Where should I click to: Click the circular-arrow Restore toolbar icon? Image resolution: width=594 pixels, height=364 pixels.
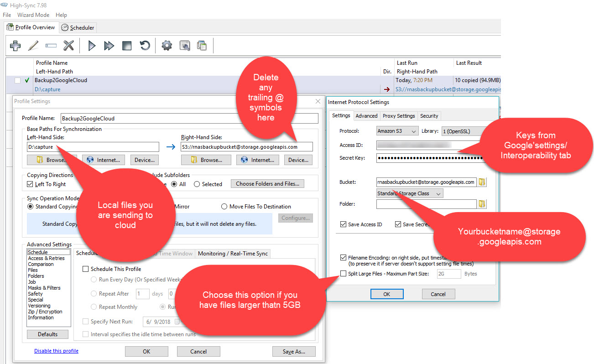[x=145, y=46]
